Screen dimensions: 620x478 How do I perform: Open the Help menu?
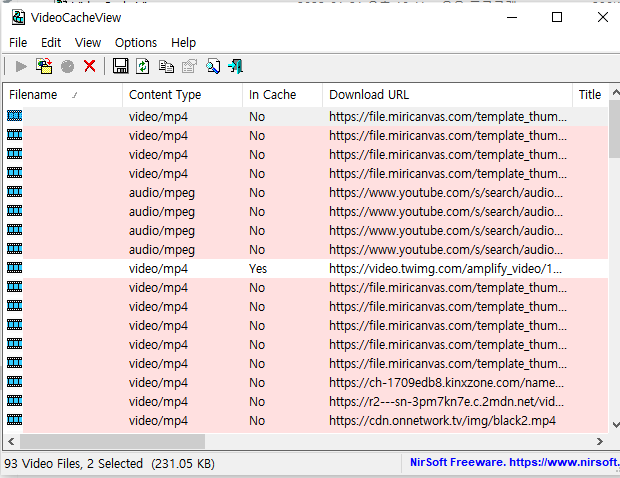click(x=183, y=43)
